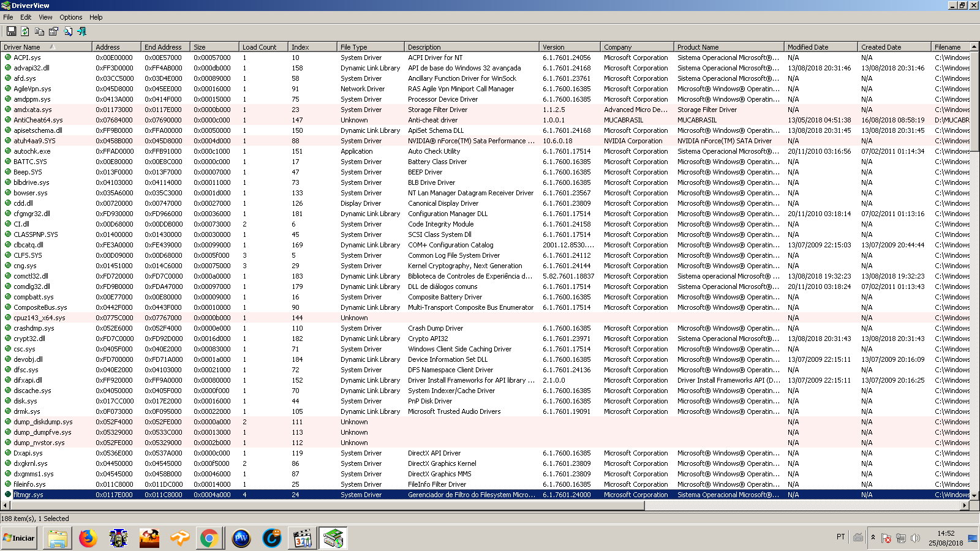
Task: Click the horizontal scrollbar right arrow
Action: 965,506
